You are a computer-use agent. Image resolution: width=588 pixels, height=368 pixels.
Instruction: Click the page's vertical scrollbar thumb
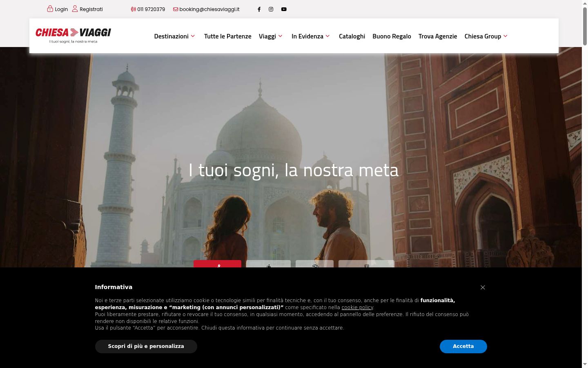[585, 26]
